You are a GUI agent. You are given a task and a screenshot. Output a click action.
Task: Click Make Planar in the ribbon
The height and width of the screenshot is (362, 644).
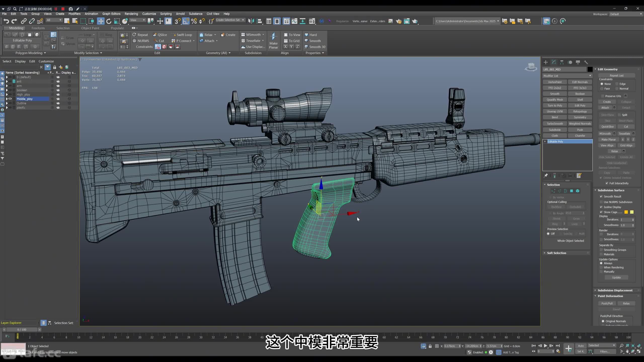[273, 41]
